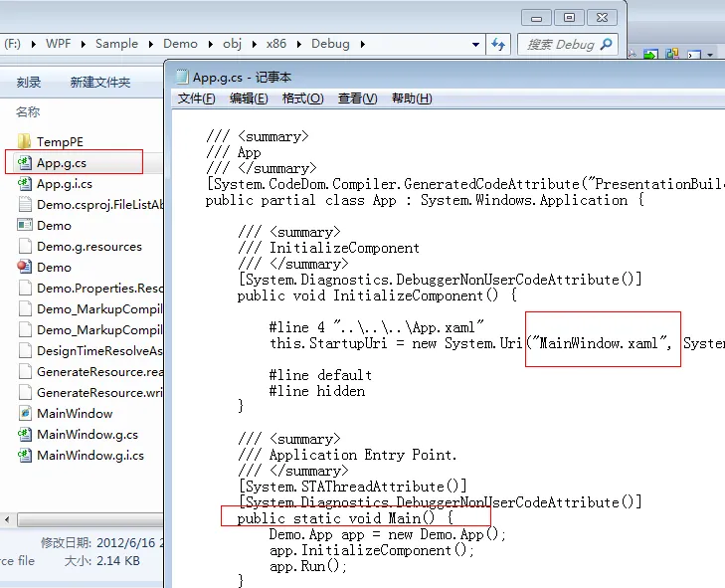Open the 查看(V) menu in Notepad
Viewport: 725px width, 588px height.
357,98
